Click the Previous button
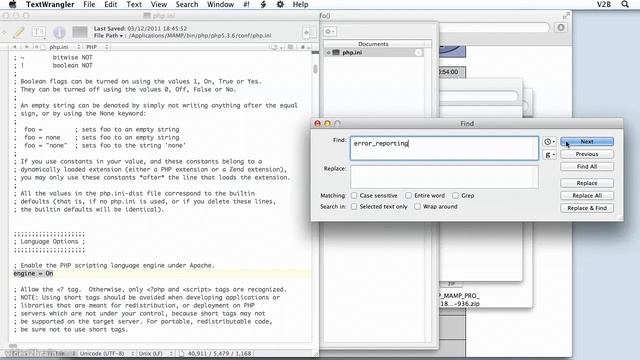 tap(587, 154)
